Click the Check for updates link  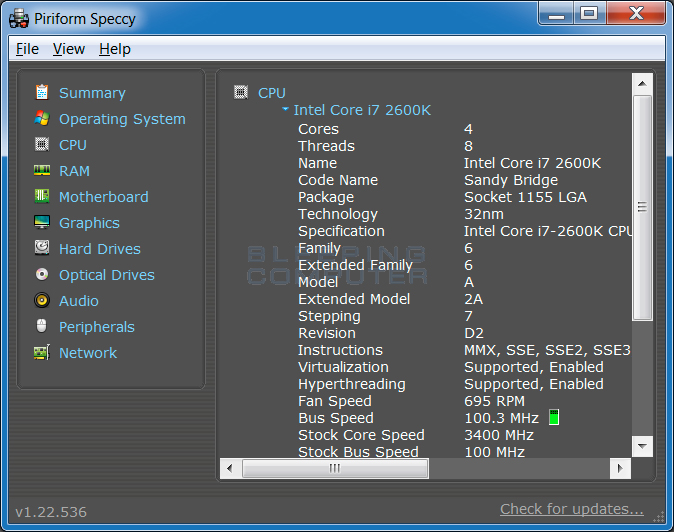click(x=571, y=509)
